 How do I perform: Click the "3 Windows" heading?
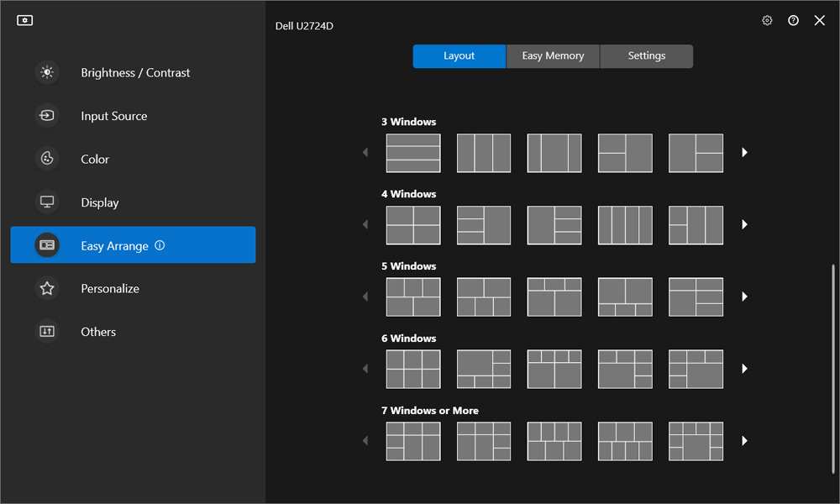coord(409,122)
